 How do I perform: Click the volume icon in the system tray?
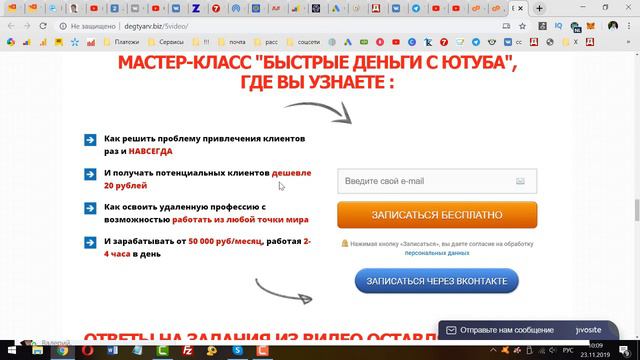553,351
